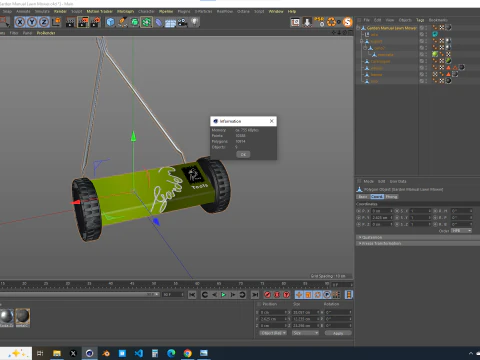Open the rotation Order HPB dropdown
Viewport: 480px width, 360px height.
point(462,231)
